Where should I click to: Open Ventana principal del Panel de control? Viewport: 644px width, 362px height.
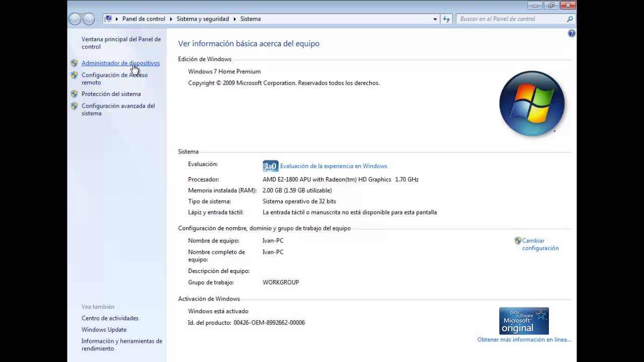(121, 43)
